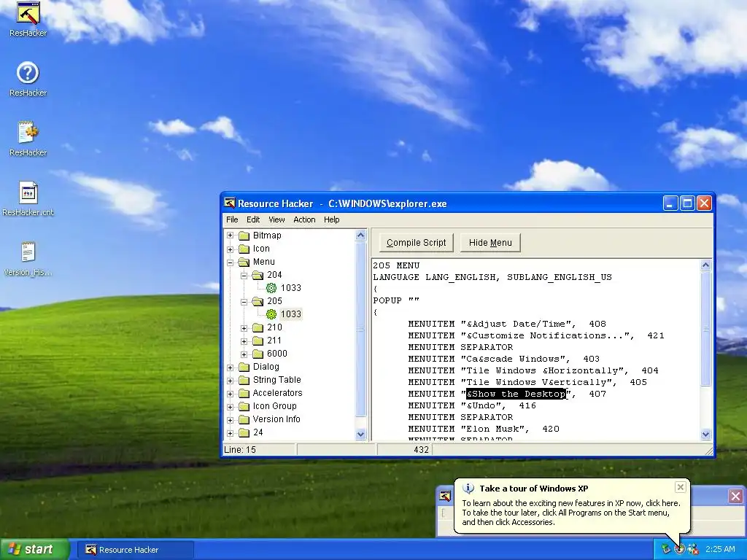Close the small window behind the balloon

click(x=735, y=496)
